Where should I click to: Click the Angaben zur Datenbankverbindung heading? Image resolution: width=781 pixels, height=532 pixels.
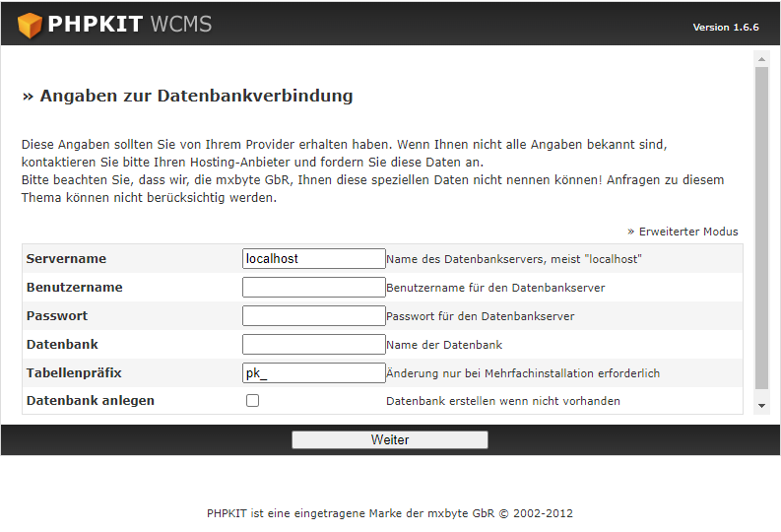(187, 97)
